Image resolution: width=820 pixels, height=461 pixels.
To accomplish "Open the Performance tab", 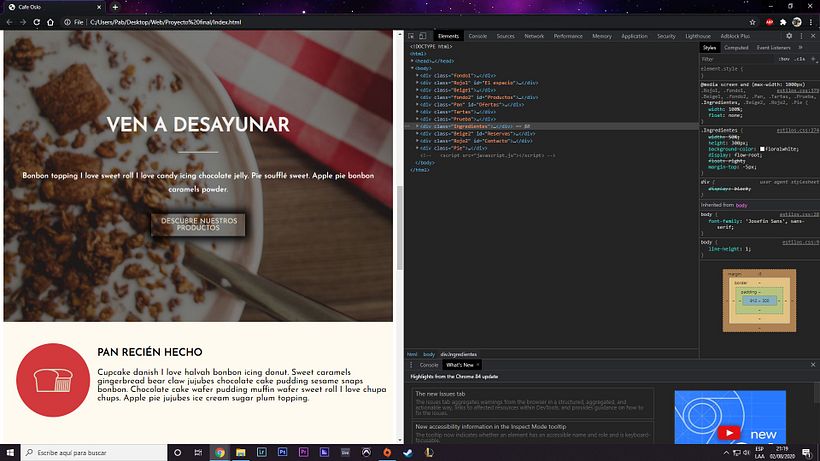I will pyautogui.click(x=568, y=36).
